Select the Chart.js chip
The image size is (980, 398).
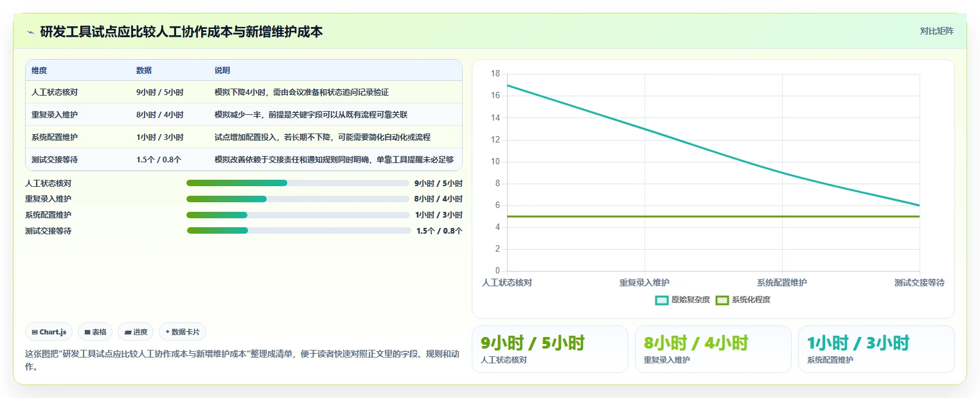click(49, 332)
